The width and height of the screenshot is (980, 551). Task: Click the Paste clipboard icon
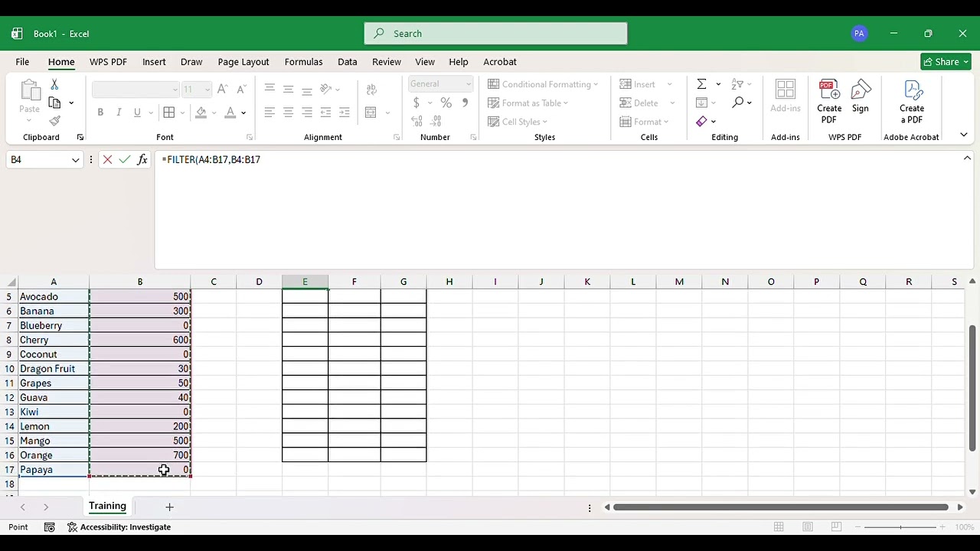coord(29,90)
